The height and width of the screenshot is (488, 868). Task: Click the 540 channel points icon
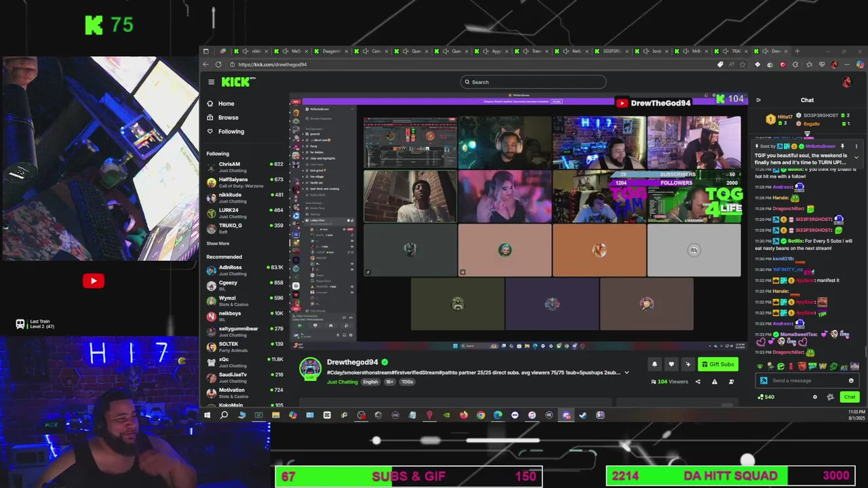coord(766,396)
